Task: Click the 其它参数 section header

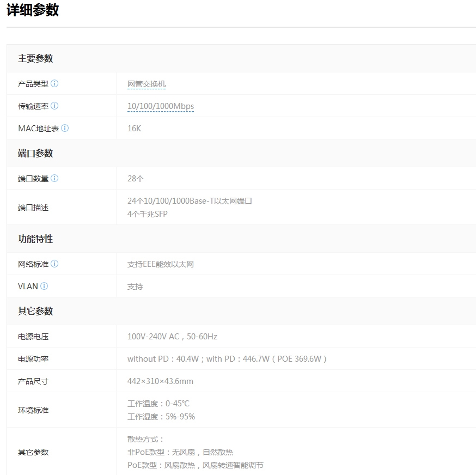Action: 35,312
